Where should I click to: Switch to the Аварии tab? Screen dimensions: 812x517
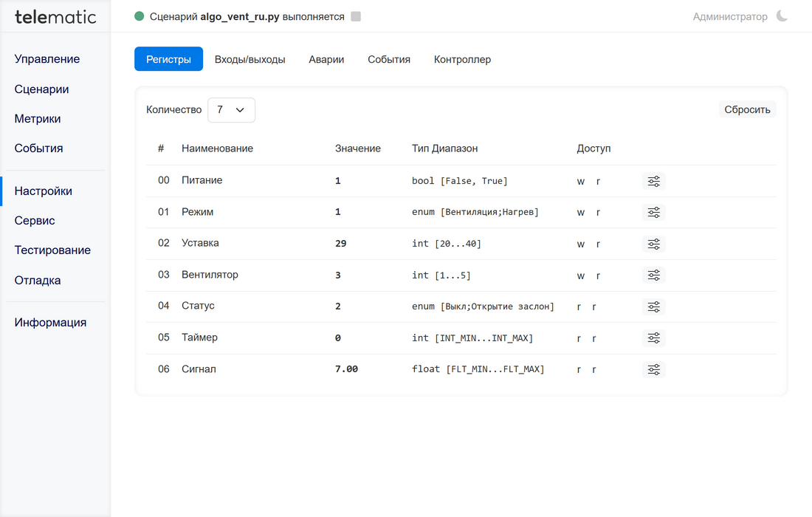326,59
